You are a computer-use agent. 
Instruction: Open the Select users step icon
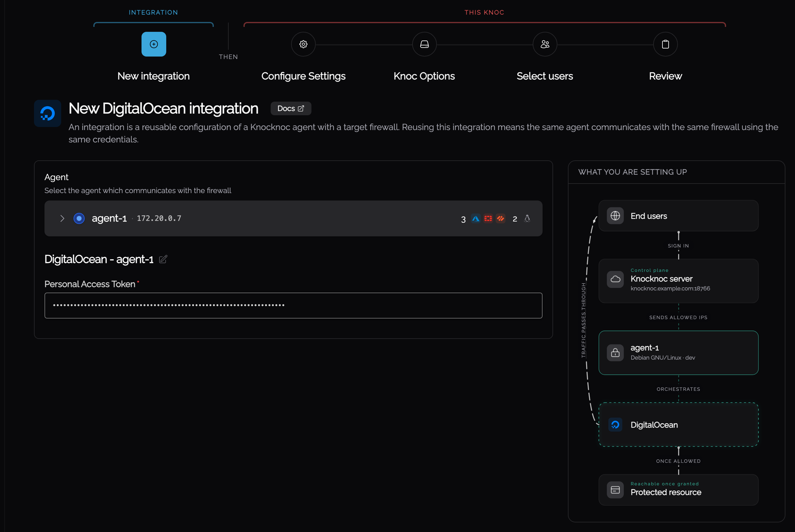point(545,44)
